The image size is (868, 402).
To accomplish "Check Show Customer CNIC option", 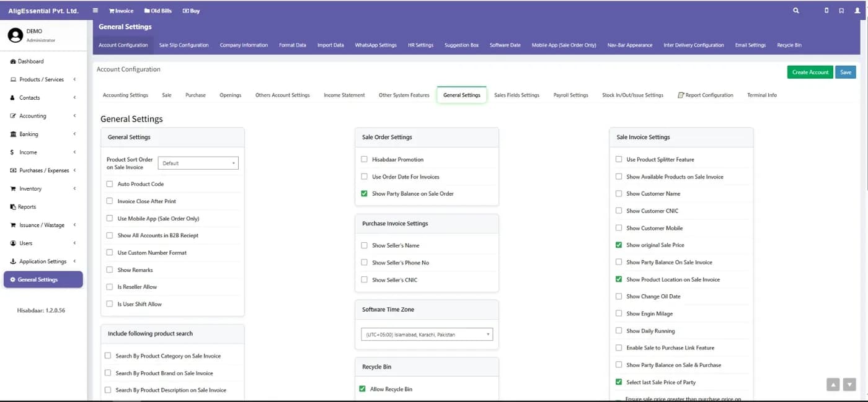I will (619, 211).
